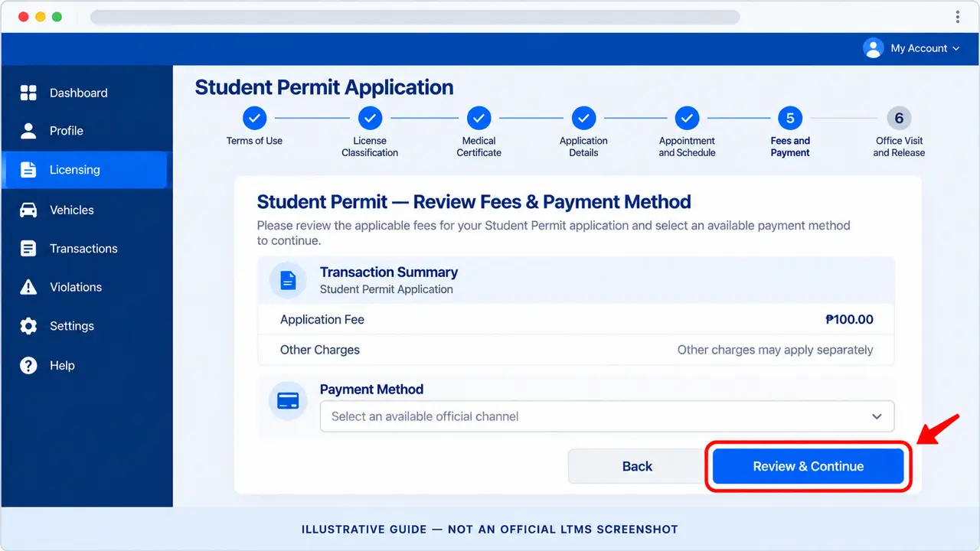Click the Review & Continue button

pyautogui.click(x=808, y=466)
